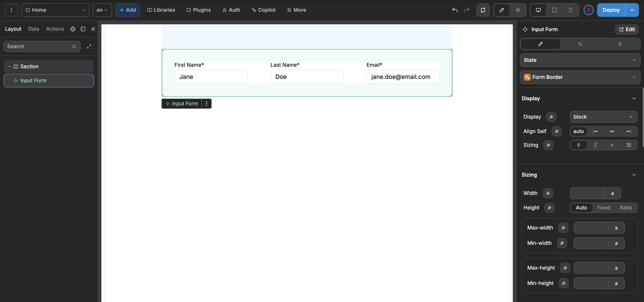The height and width of the screenshot is (302, 644).
Task: Open the Display block dropdown
Action: pyautogui.click(x=603, y=117)
